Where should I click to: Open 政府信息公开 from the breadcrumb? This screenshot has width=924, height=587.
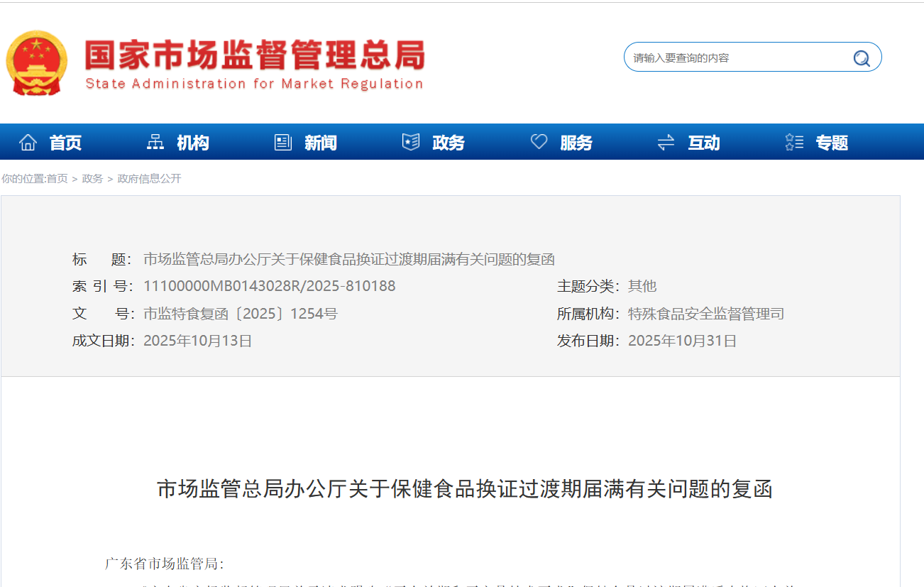pyautogui.click(x=148, y=179)
